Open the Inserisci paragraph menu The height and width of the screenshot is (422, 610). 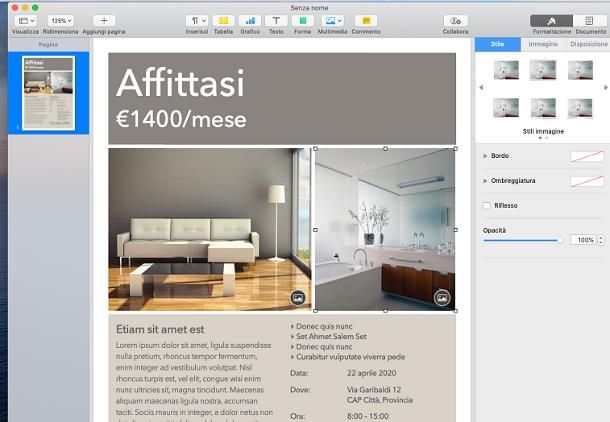[197, 21]
